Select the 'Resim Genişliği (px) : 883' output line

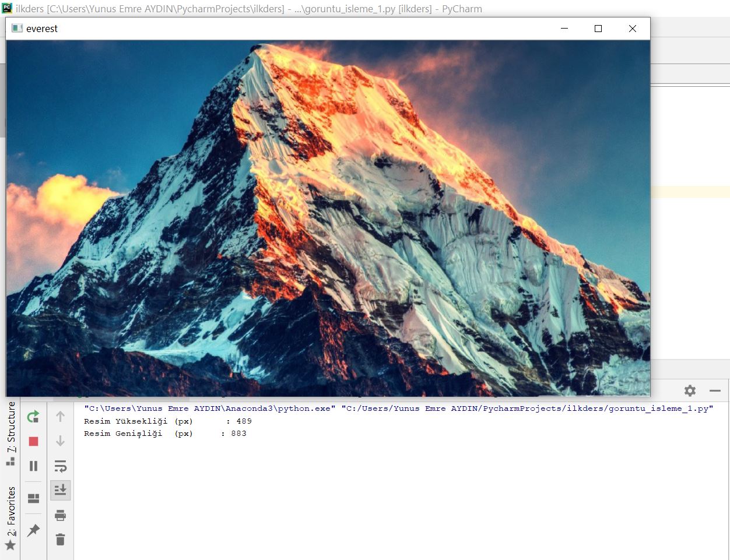(165, 434)
